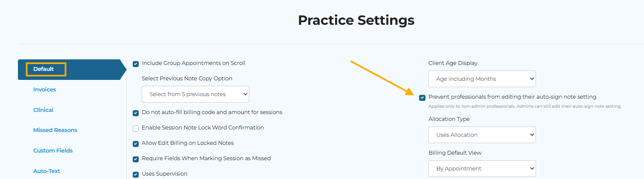Click the Allow Edit Billing on Locked Notes label

(x=188, y=143)
